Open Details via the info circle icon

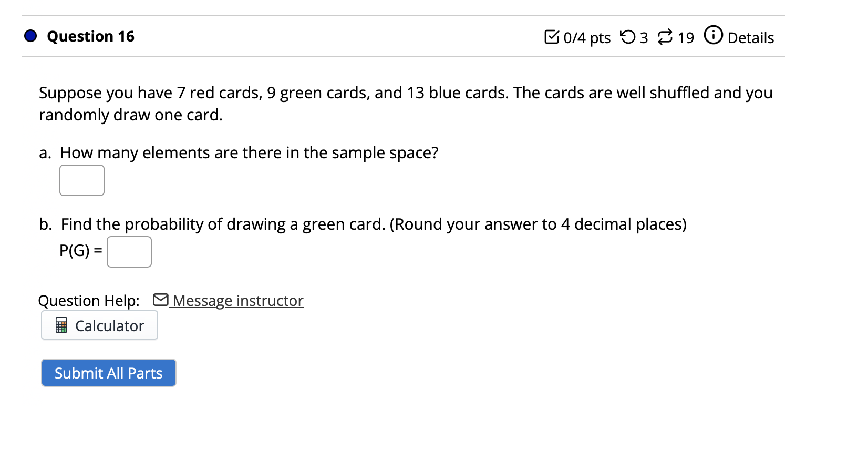click(x=714, y=36)
